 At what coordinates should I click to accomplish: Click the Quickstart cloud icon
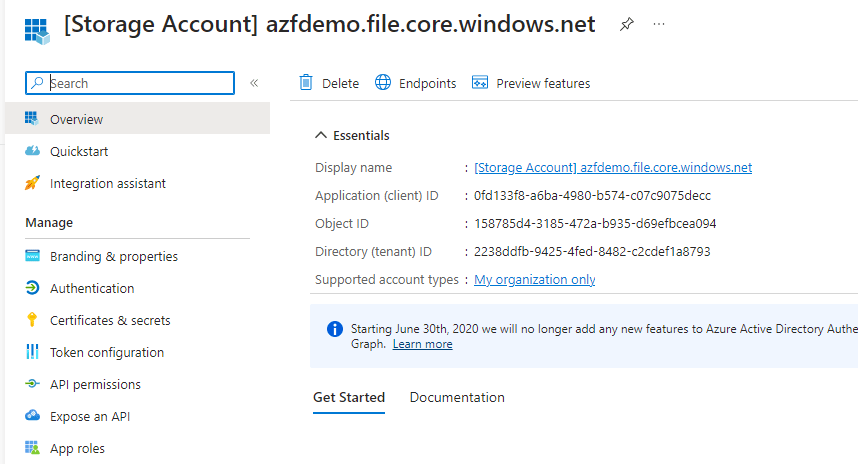(x=32, y=151)
